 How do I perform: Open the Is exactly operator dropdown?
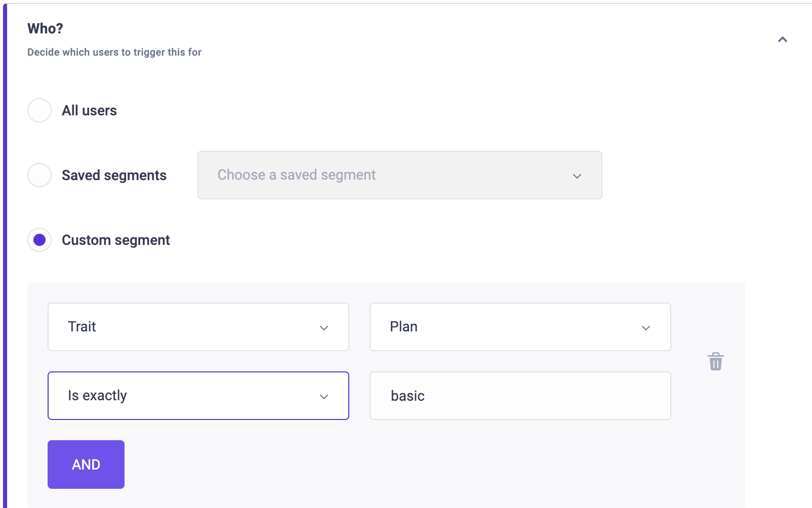198,396
